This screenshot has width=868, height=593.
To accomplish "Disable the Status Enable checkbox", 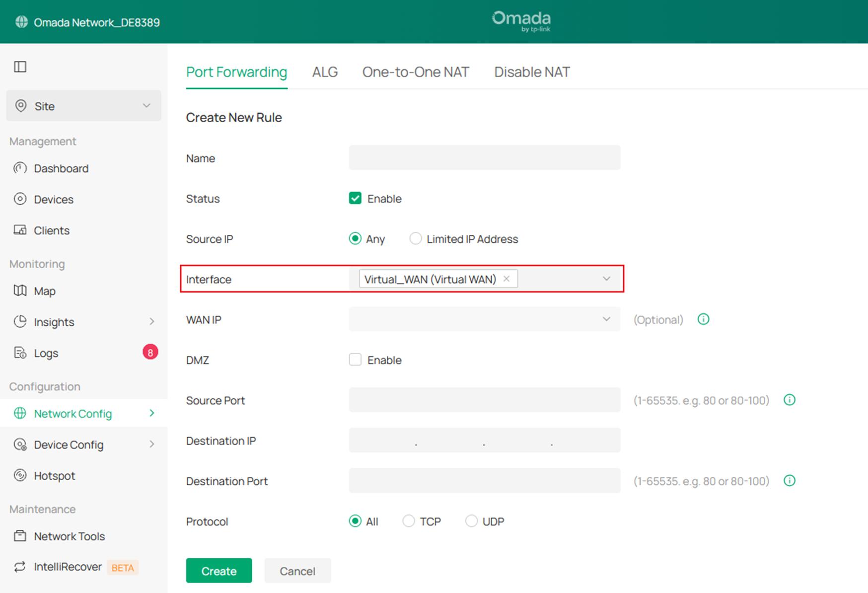I will pyautogui.click(x=355, y=198).
